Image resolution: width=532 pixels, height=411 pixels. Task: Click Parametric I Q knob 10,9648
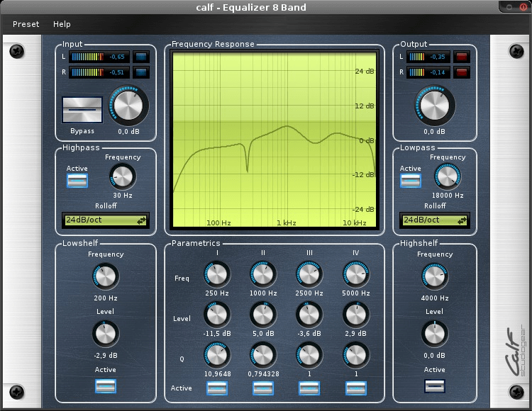click(x=217, y=355)
